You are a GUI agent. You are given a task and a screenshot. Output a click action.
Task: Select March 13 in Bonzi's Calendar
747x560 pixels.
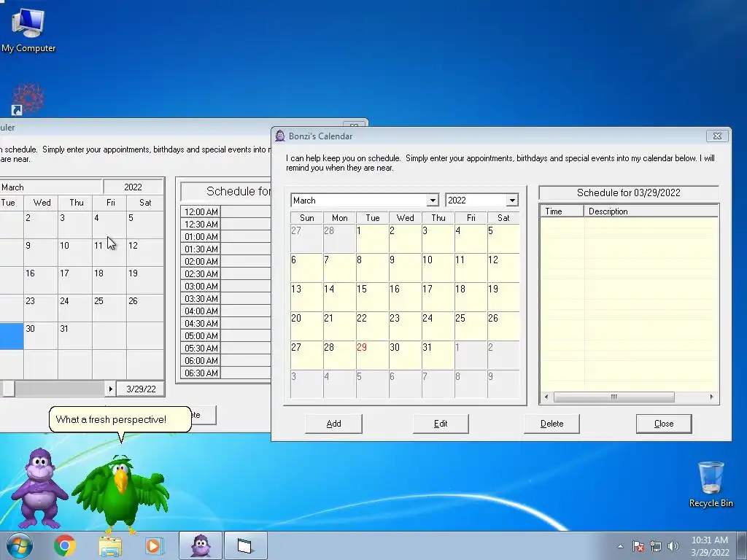[306, 297]
